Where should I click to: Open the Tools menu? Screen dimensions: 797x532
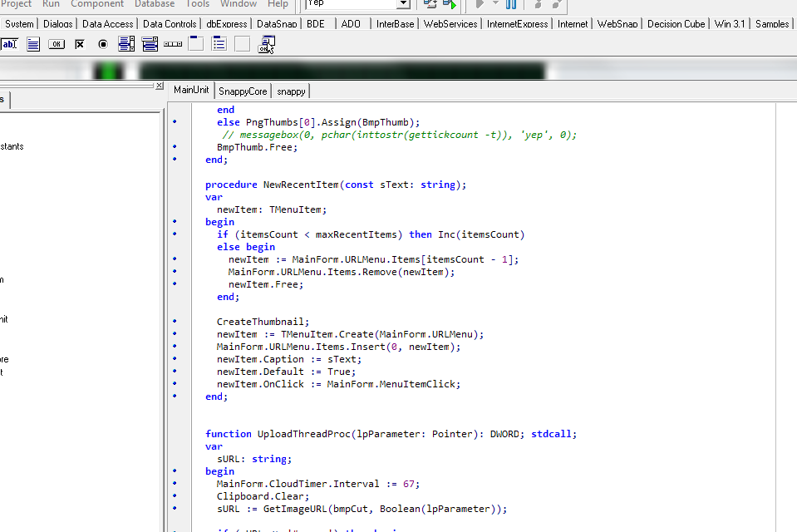(198, 4)
